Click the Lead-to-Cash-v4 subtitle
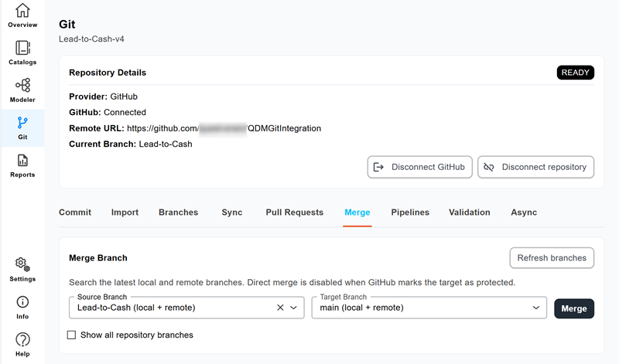The height and width of the screenshot is (364, 619). [x=91, y=39]
